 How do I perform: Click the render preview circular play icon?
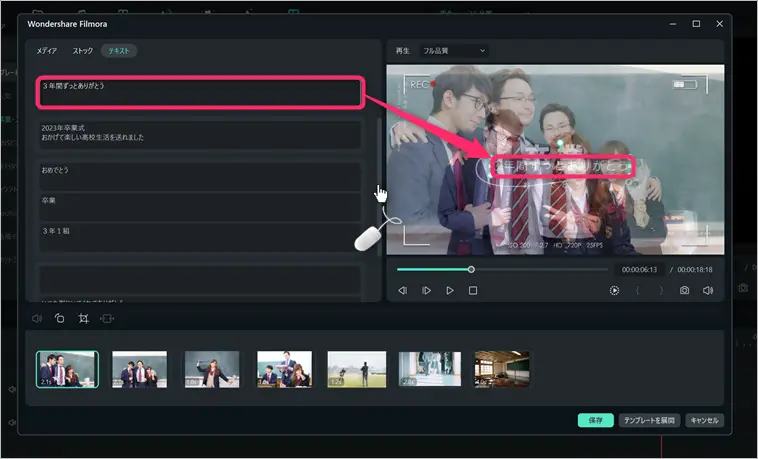click(614, 290)
